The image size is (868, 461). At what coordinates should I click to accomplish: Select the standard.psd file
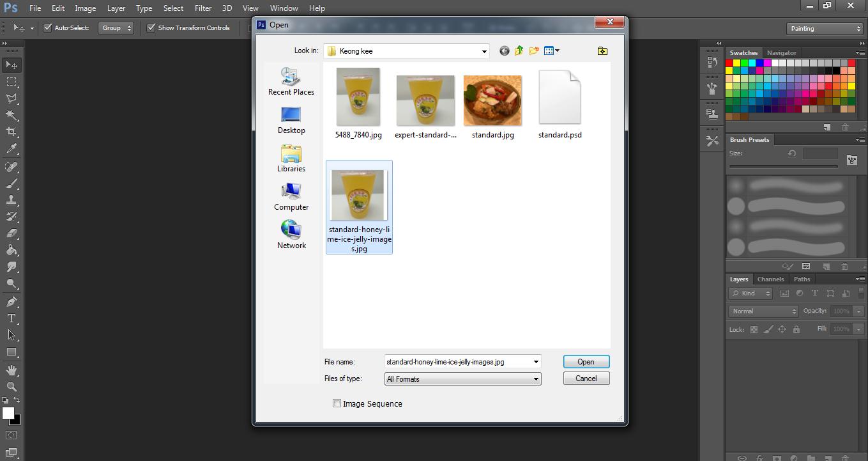[x=560, y=104]
